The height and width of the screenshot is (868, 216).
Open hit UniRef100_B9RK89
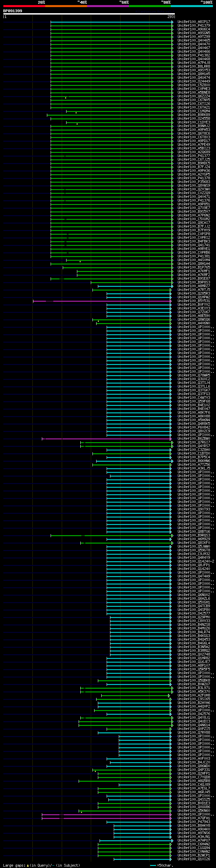tap(194, 115)
